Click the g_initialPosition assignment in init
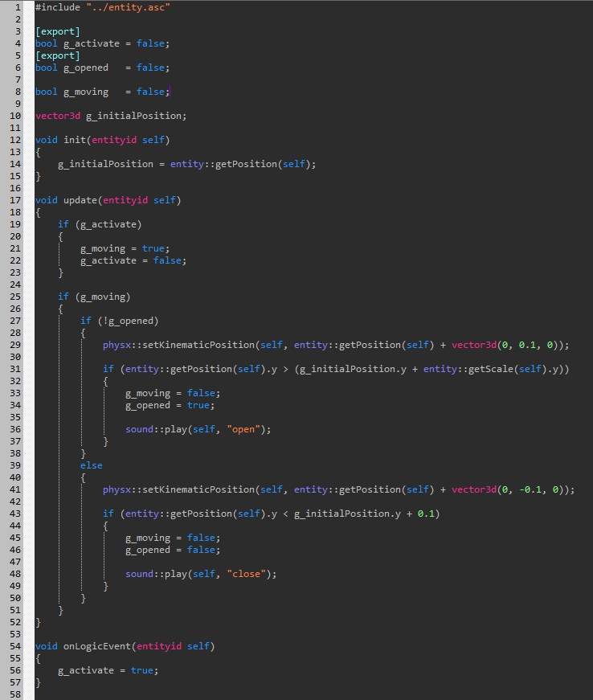The height and width of the screenshot is (700, 593). pyautogui.click(x=187, y=164)
